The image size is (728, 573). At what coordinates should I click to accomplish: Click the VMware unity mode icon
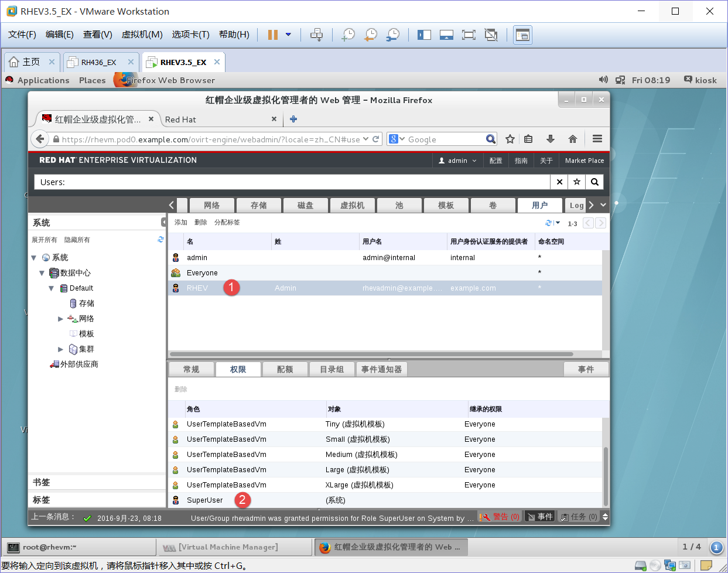point(491,35)
